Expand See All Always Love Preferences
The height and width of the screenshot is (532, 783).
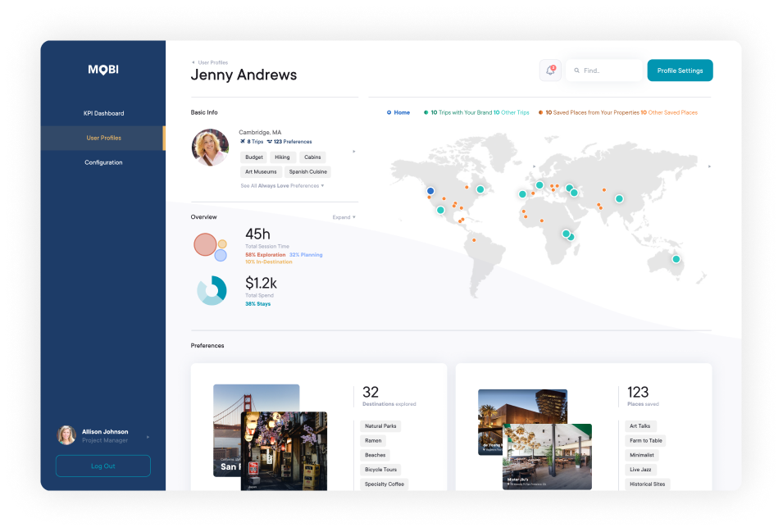coord(281,186)
